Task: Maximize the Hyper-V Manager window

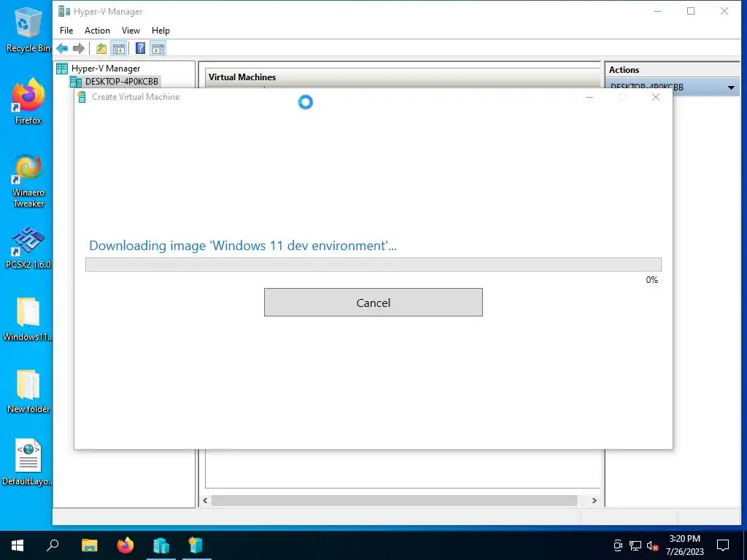Action: point(691,12)
